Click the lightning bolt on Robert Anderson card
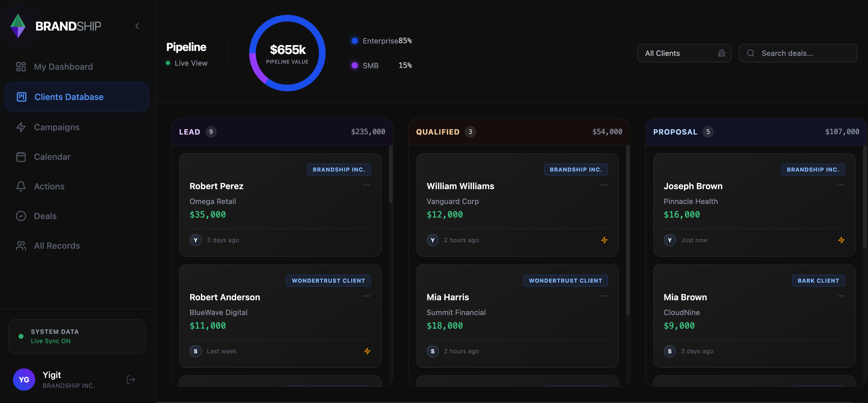 367,351
